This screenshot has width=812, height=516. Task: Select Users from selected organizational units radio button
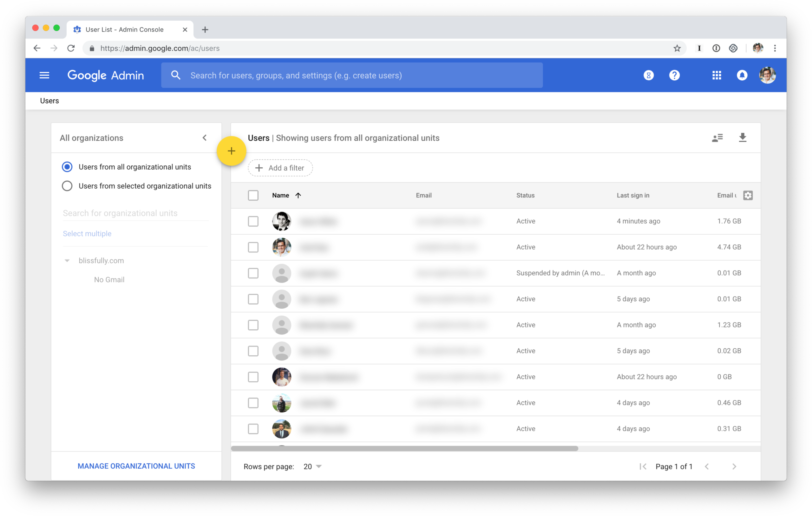tap(68, 186)
